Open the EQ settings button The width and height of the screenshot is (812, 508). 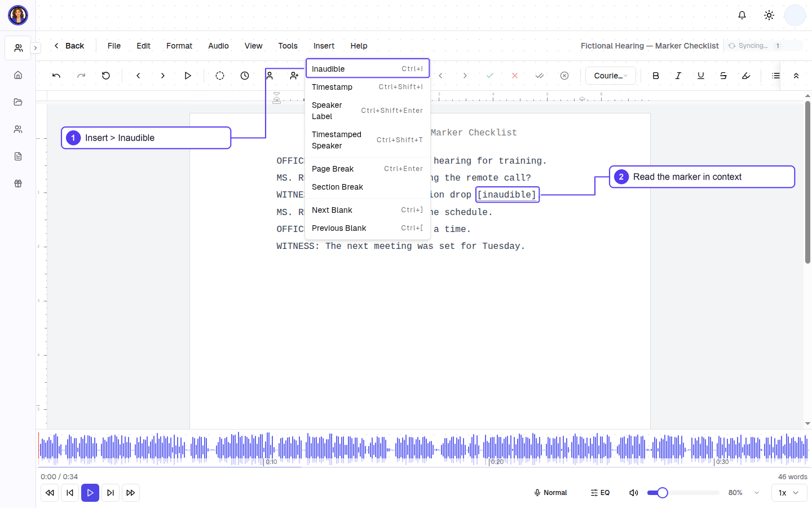point(600,493)
